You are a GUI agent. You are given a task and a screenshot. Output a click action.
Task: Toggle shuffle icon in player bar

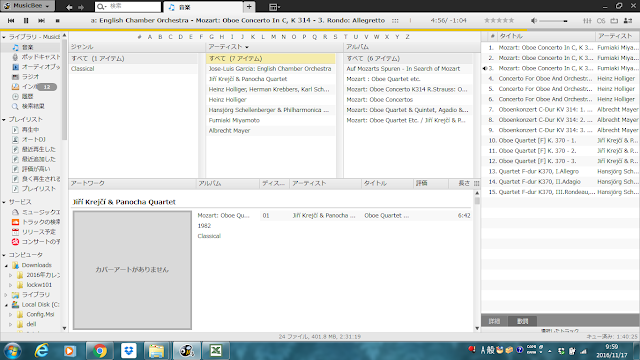point(628,20)
